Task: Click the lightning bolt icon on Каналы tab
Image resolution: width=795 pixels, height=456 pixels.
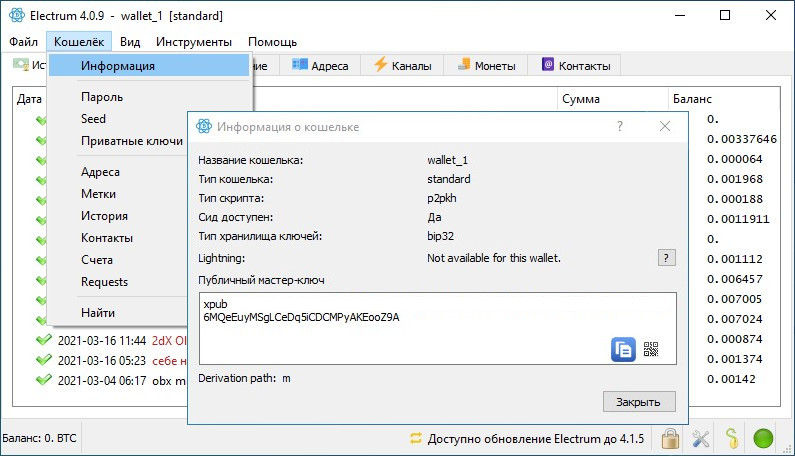Action: tap(380, 64)
